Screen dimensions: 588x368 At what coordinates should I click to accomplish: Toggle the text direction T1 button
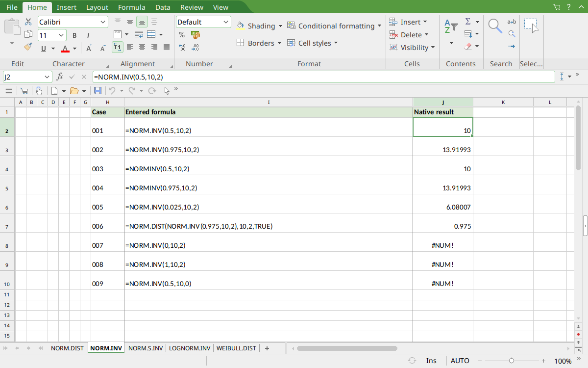117,47
